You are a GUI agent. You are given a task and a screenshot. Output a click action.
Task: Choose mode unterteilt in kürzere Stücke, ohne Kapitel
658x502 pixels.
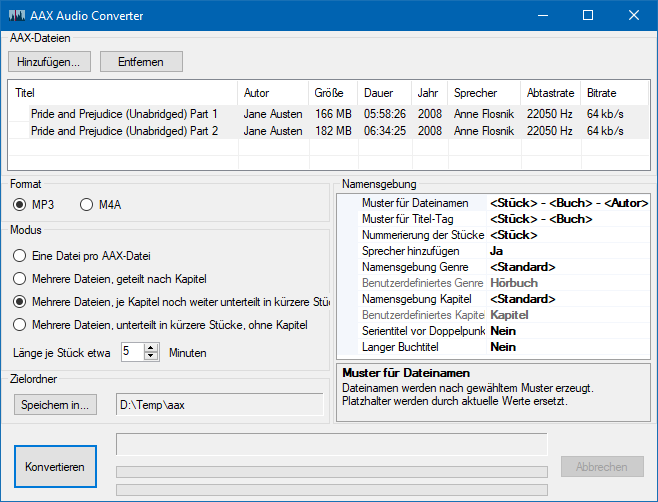19,324
